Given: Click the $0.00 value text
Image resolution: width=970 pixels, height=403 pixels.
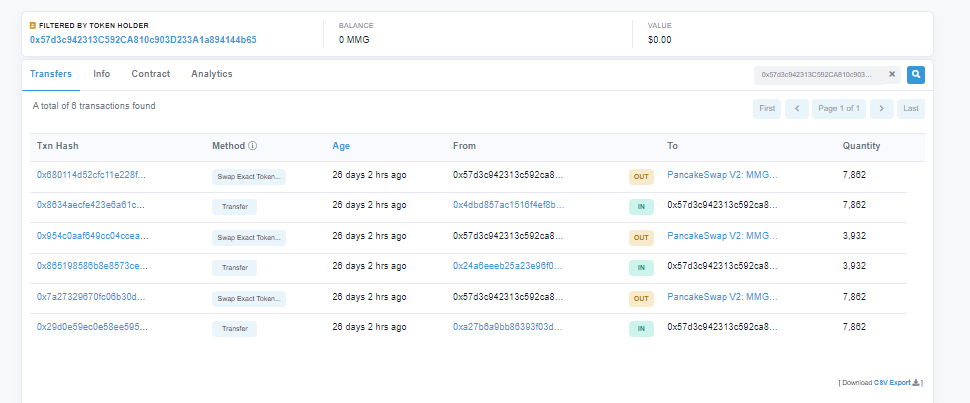Looking at the screenshot, I should [x=659, y=40].
